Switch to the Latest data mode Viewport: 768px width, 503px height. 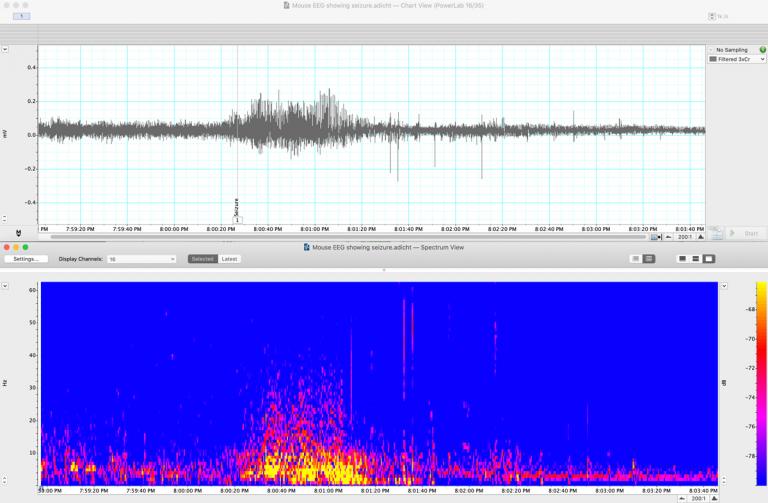(229, 259)
